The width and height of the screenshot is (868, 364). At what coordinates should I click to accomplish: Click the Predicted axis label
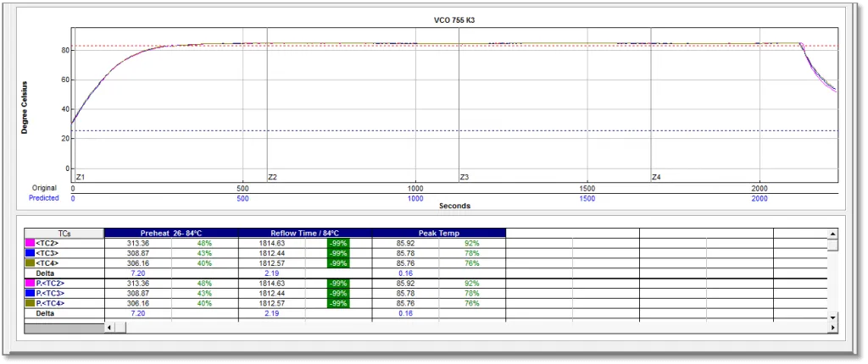44,198
